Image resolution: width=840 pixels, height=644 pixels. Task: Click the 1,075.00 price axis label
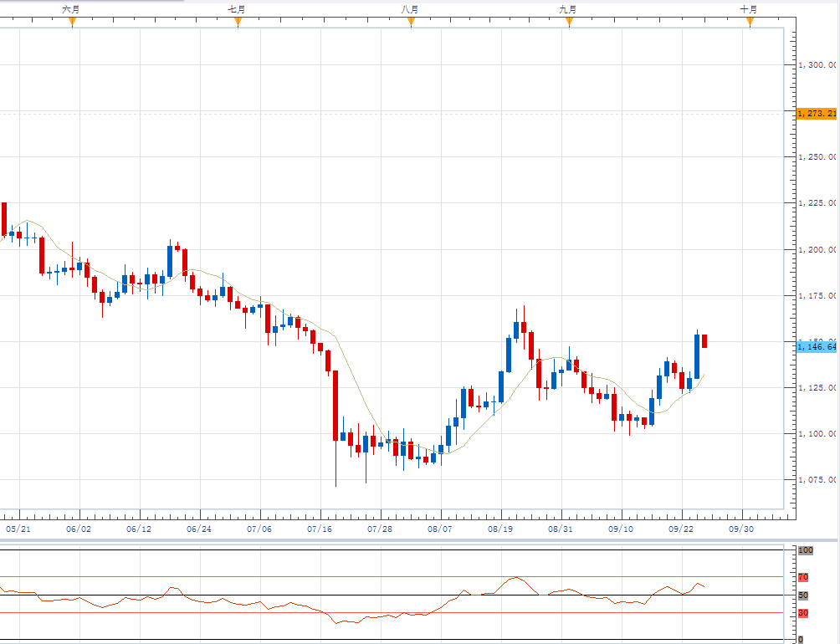pos(817,479)
